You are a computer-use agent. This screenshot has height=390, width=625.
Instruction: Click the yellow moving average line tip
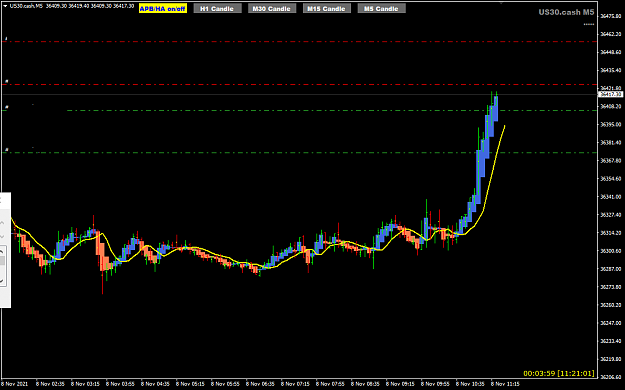point(505,126)
